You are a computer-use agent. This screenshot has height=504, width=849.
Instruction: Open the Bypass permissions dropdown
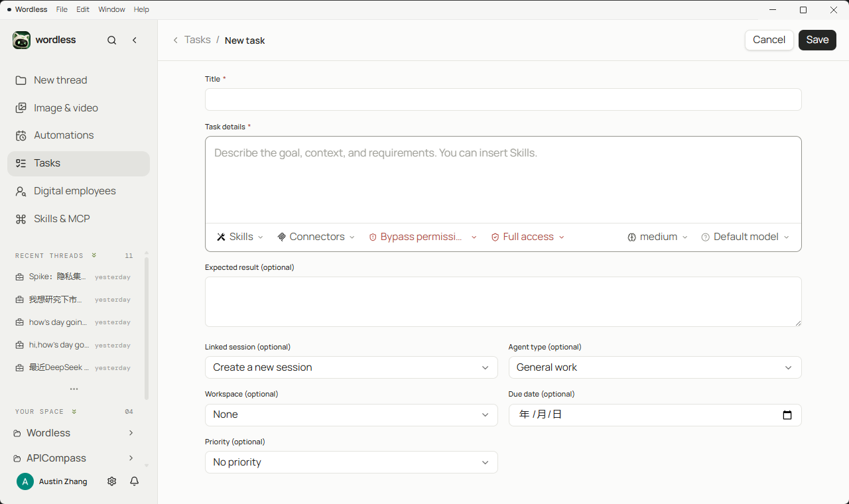pos(423,237)
